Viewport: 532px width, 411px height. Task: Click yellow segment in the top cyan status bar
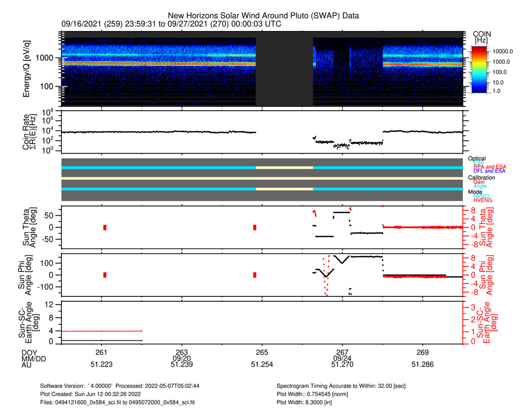coord(284,167)
